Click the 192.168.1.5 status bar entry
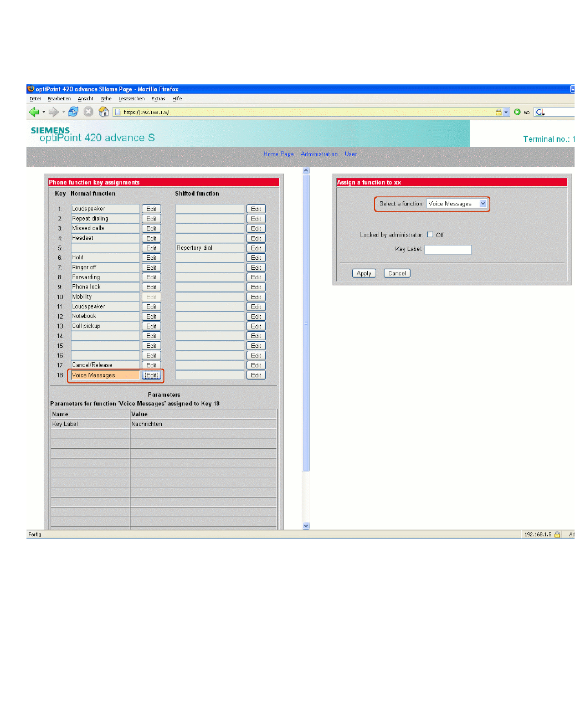 (538, 535)
